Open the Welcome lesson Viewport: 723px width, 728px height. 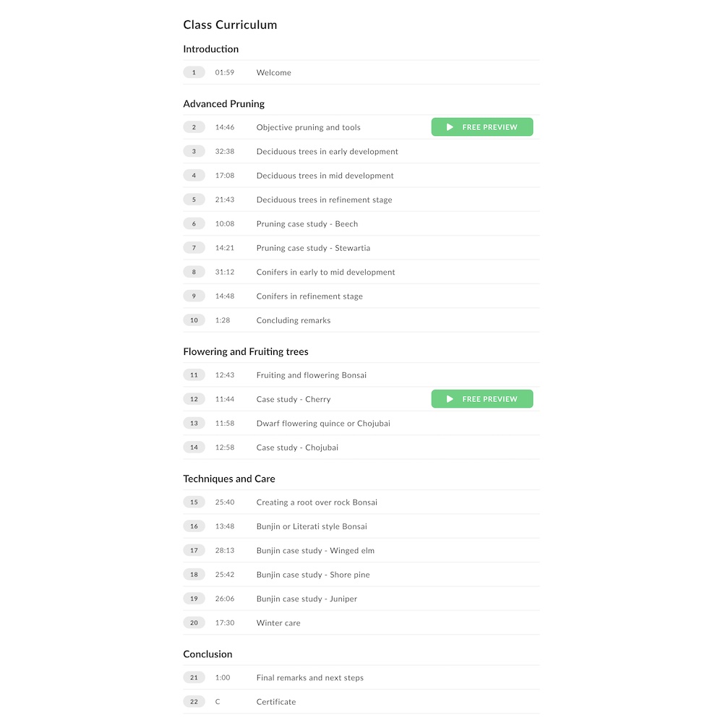273,72
